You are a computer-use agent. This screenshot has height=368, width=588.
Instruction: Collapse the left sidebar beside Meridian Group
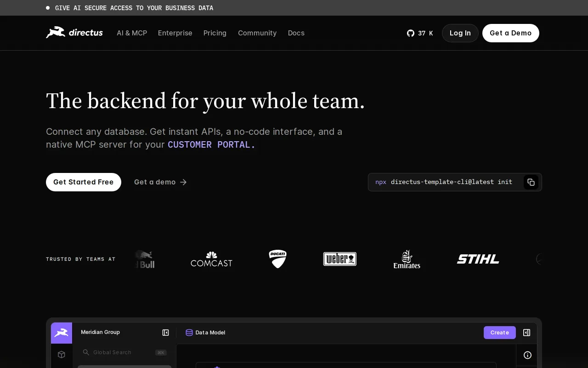[x=166, y=333]
